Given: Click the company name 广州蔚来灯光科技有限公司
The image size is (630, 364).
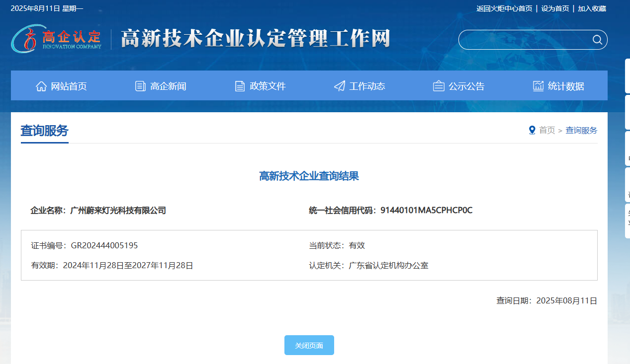Looking at the screenshot, I should click(x=118, y=211).
